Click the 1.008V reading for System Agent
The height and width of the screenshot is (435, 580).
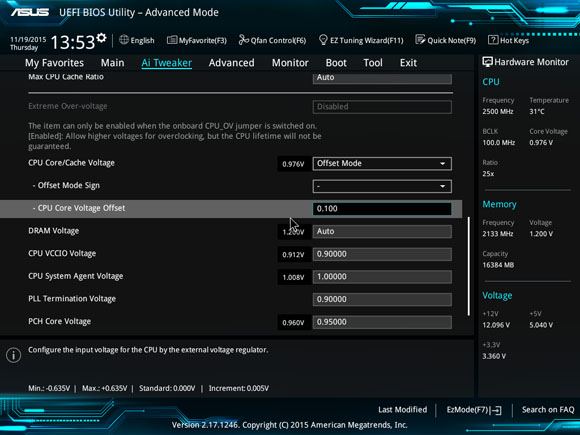[x=293, y=277]
